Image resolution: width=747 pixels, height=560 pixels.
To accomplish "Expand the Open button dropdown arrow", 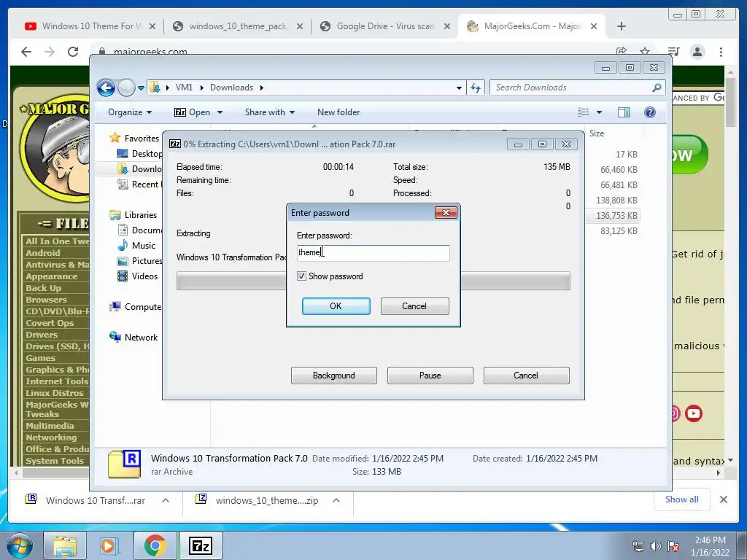I will pos(220,112).
